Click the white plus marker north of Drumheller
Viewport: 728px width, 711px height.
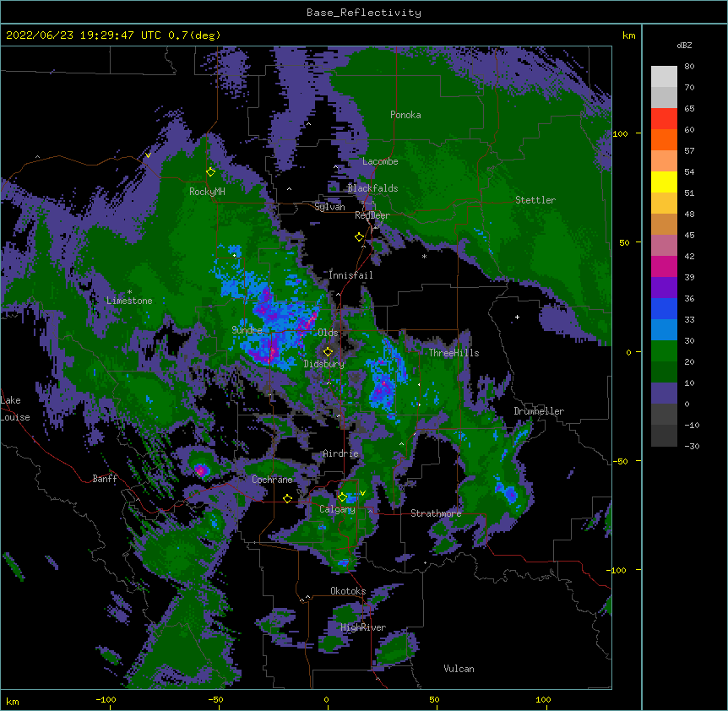(x=517, y=317)
